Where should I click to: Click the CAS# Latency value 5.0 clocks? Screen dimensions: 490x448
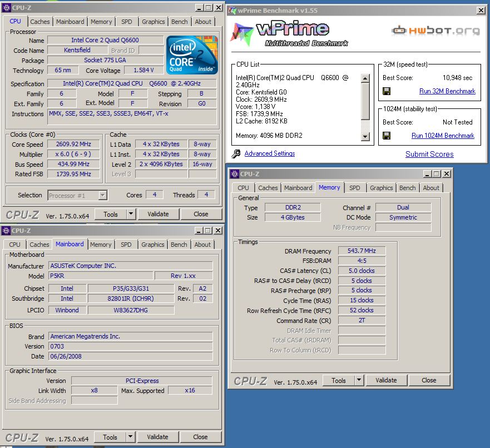pos(362,271)
